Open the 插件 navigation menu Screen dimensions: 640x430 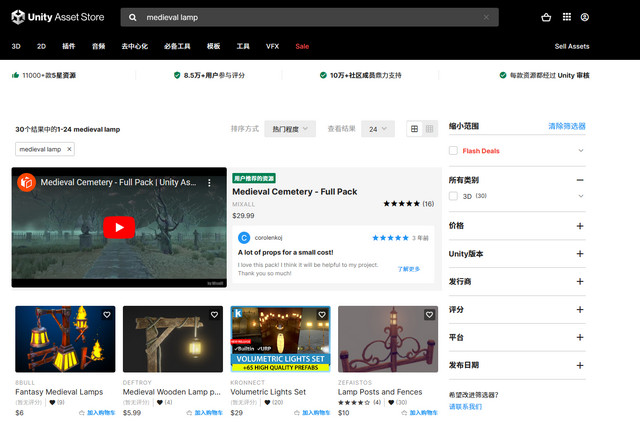tap(69, 47)
